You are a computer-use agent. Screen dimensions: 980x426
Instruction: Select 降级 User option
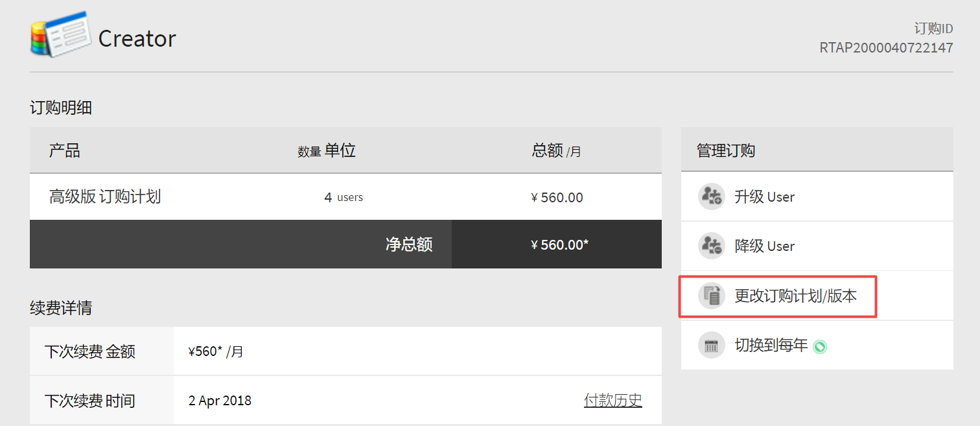[x=764, y=246]
